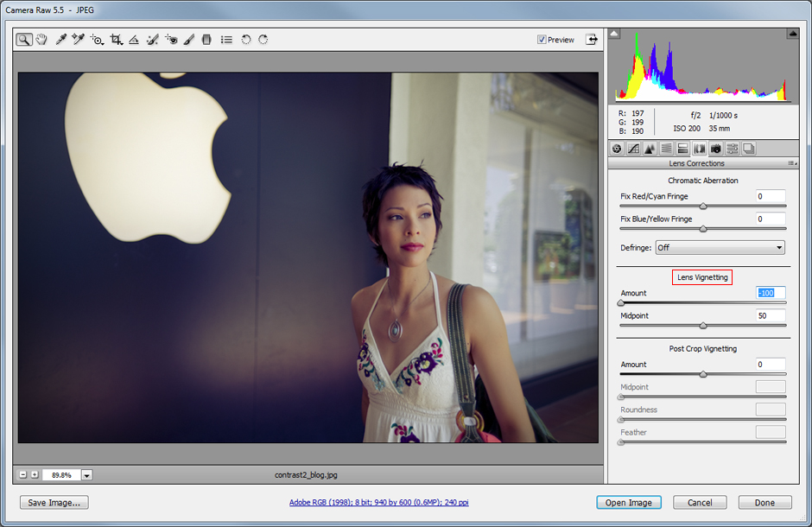Switch to the Presets panel tab
The height and width of the screenshot is (527, 812).
pyautogui.click(x=733, y=149)
